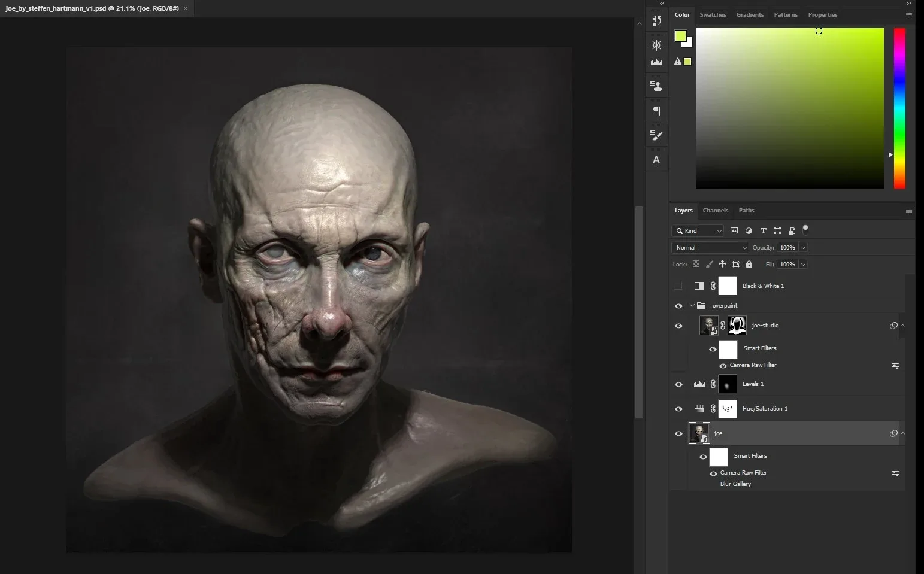924x574 pixels.
Task: Filter layers by type layers icon
Action: coord(763,231)
